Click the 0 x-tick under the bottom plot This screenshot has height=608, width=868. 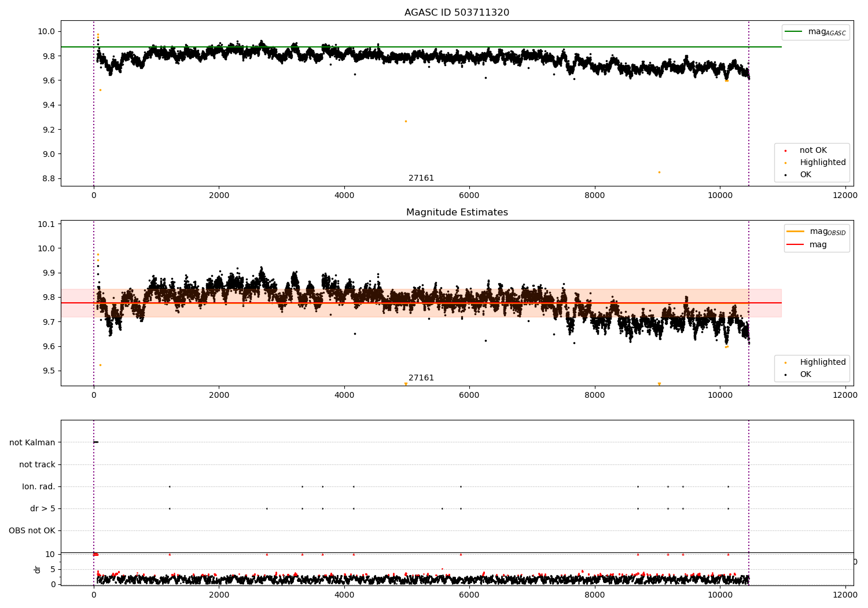point(94,595)
